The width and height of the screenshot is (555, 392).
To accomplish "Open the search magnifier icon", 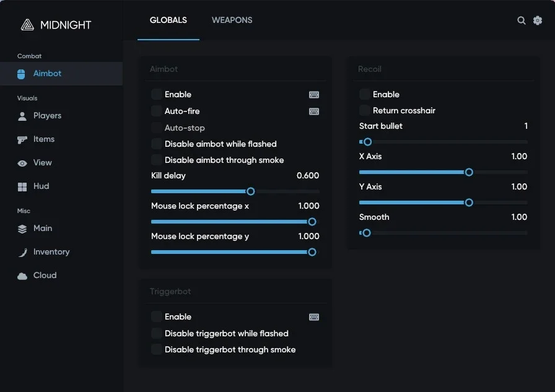I will coord(521,20).
